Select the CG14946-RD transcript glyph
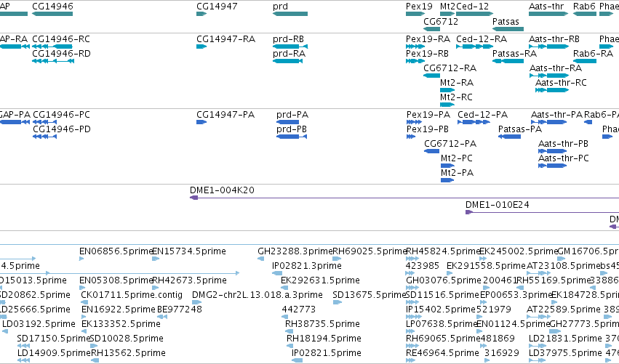The height and width of the screenshot is (364, 619). [53, 61]
